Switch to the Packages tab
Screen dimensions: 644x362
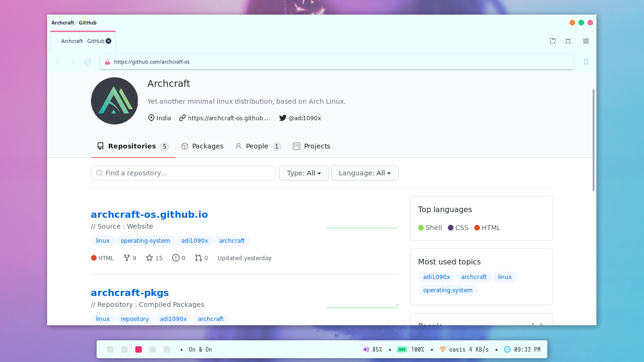click(x=202, y=146)
